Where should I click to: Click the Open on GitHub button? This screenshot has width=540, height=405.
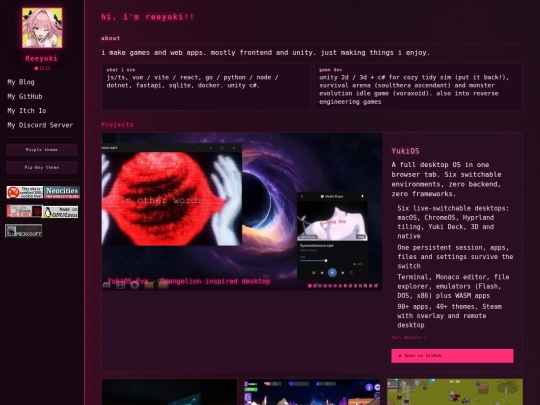(x=452, y=356)
